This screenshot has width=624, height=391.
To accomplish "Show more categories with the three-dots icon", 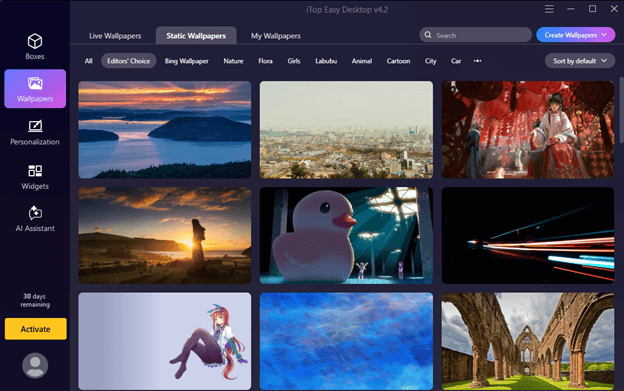I will 478,61.
